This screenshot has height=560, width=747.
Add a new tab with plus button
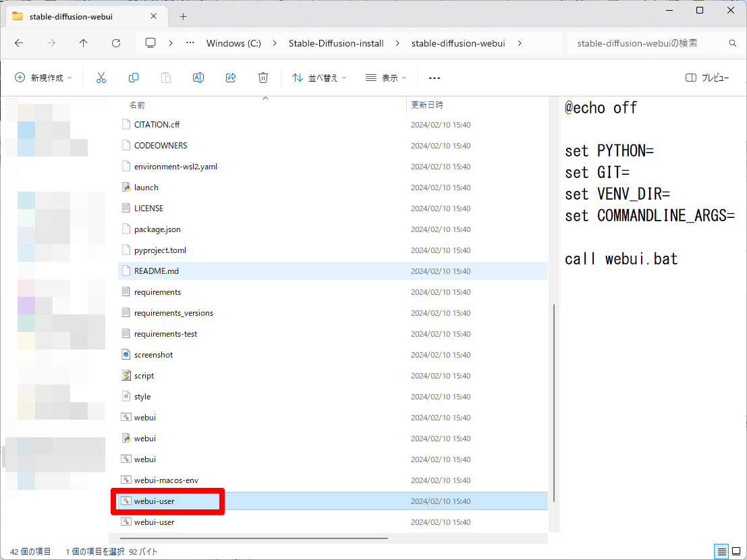[x=183, y=17]
